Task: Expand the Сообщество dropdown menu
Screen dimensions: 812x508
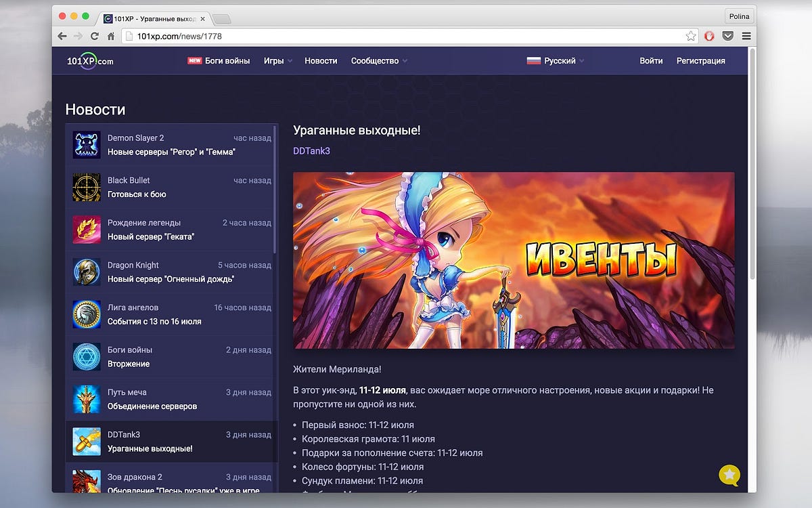Action: click(379, 61)
